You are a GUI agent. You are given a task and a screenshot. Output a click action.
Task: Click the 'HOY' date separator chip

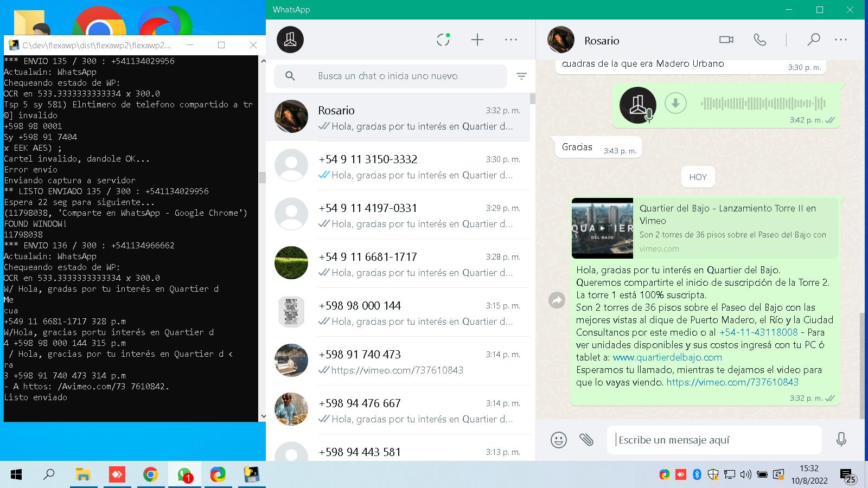(698, 177)
